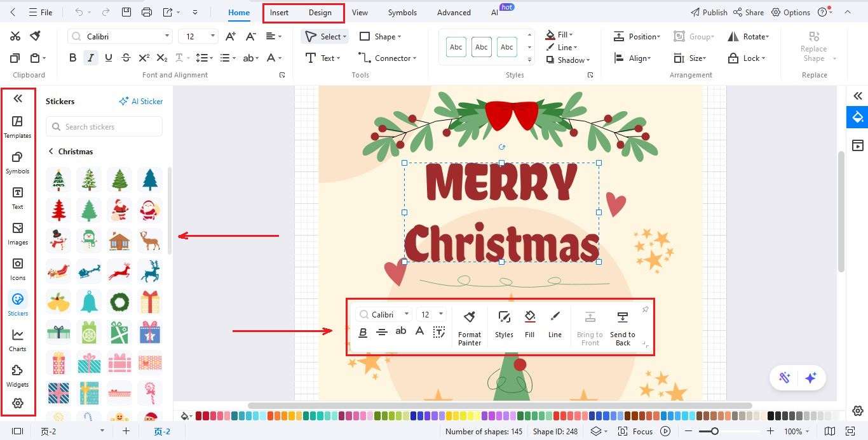
Task: Open the zoom percentage dropdown
Action: pyautogui.click(x=807, y=431)
